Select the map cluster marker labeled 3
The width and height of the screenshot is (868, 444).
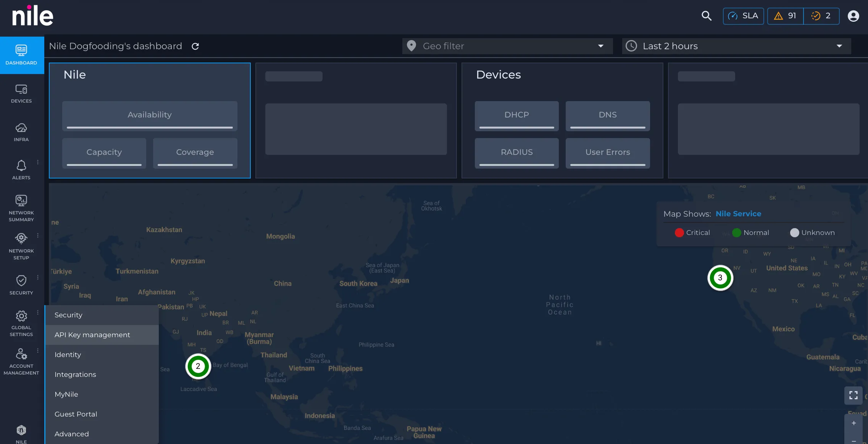point(720,278)
